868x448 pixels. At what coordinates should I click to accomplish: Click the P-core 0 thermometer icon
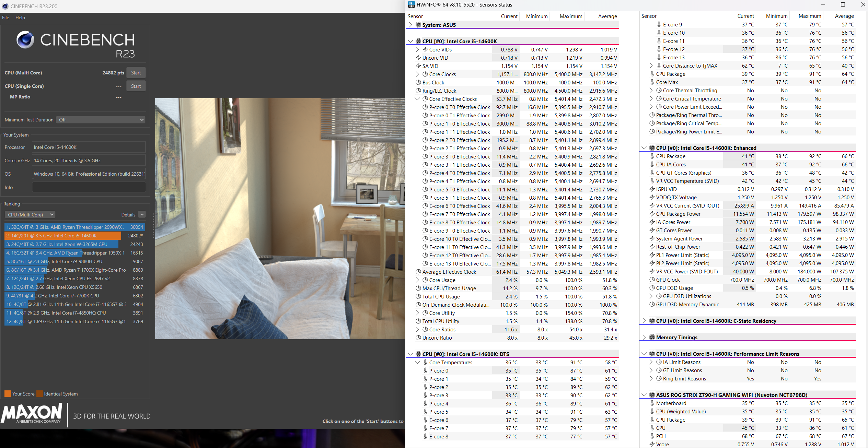(425, 370)
